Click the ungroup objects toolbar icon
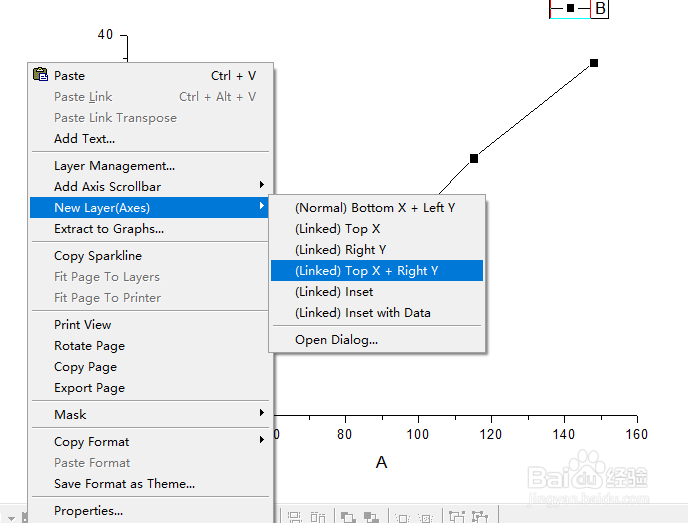The height and width of the screenshot is (523, 688). coord(480,517)
